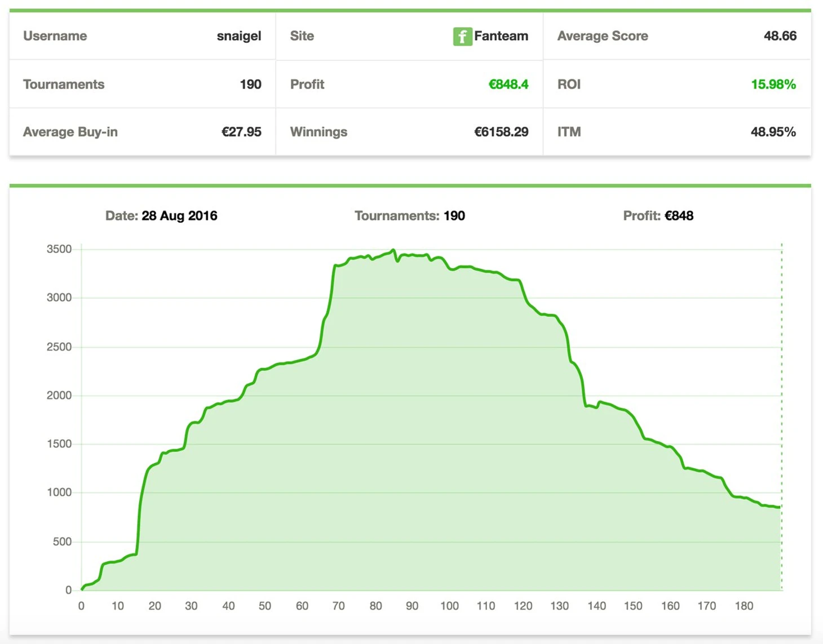Screen dimensions: 823x644
Task: Open the Fanteam site name link
Action: (x=501, y=36)
